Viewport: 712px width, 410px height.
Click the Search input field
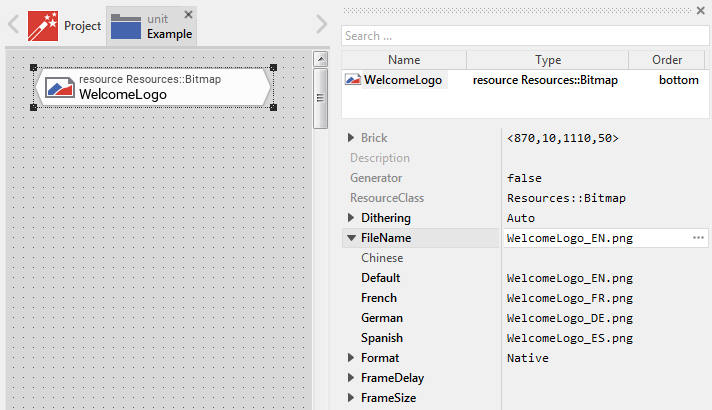[525, 35]
